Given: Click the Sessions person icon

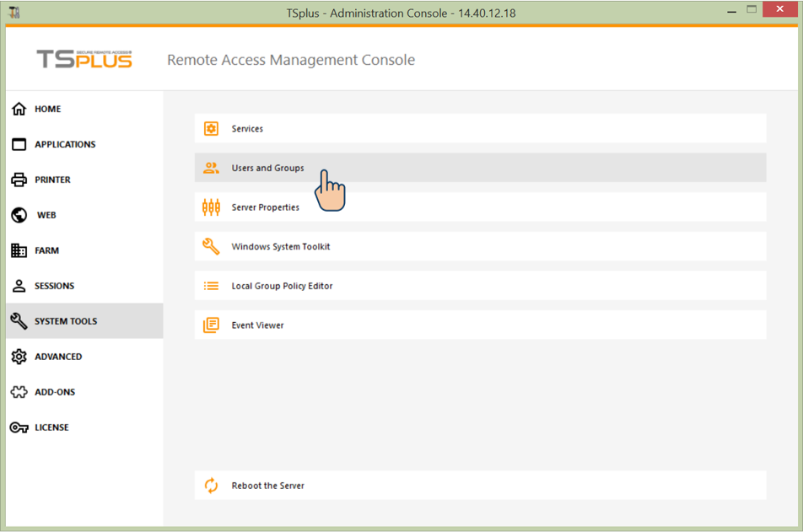Looking at the screenshot, I should pos(19,286).
